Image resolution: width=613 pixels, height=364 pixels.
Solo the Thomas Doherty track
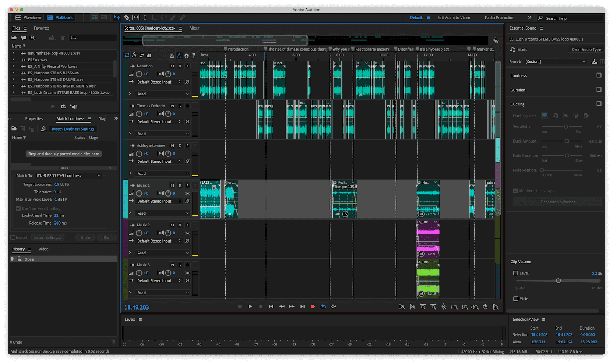(179, 105)
